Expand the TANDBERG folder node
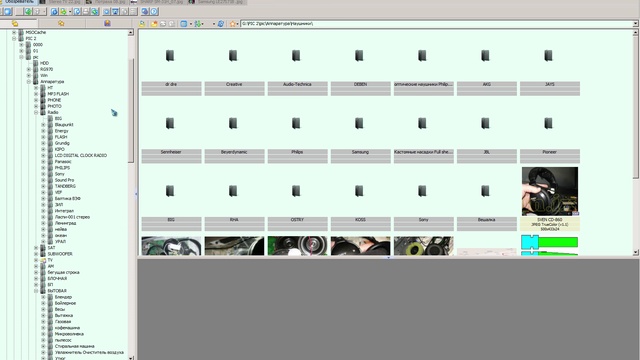 coord(43,186)
